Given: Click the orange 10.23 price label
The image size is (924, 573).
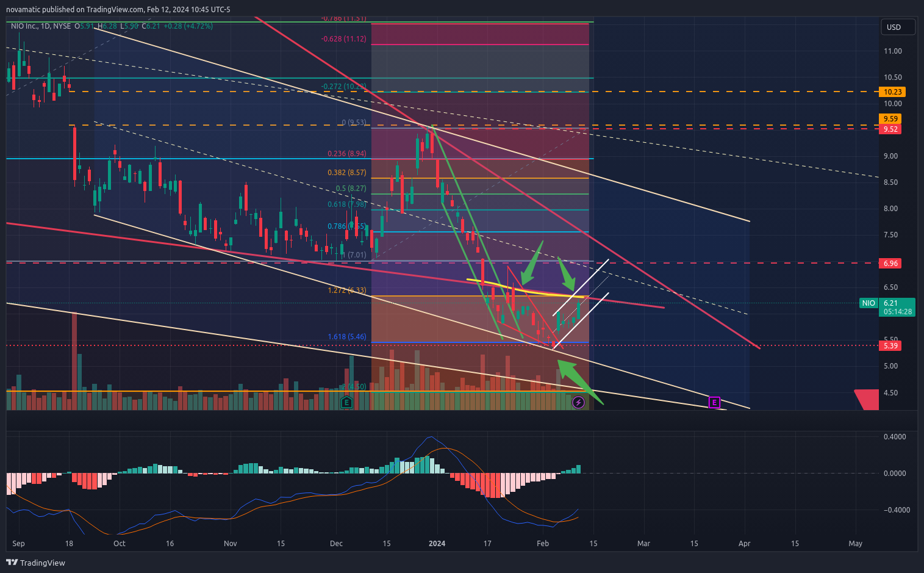Looking at the screenshot, I should (891, 92).
